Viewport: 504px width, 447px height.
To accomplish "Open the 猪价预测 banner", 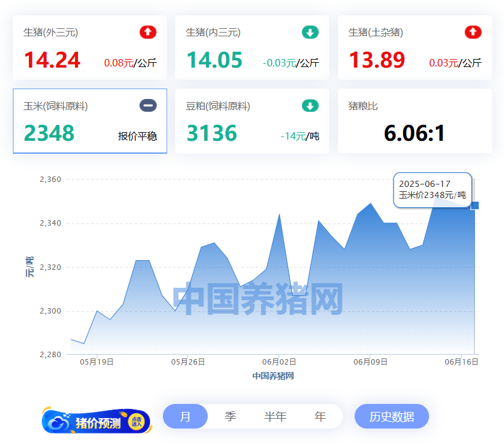I will [96, 422].
